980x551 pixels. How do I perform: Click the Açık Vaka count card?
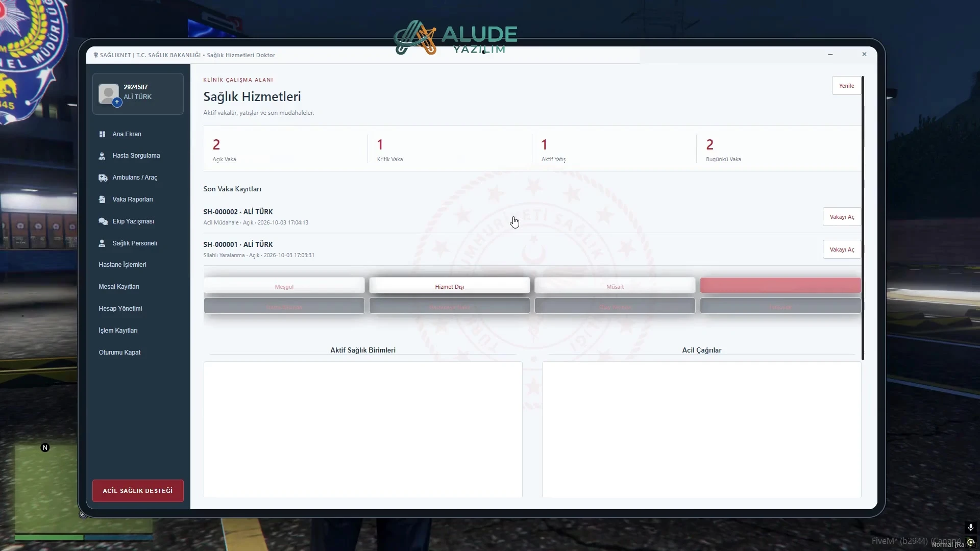285,149
